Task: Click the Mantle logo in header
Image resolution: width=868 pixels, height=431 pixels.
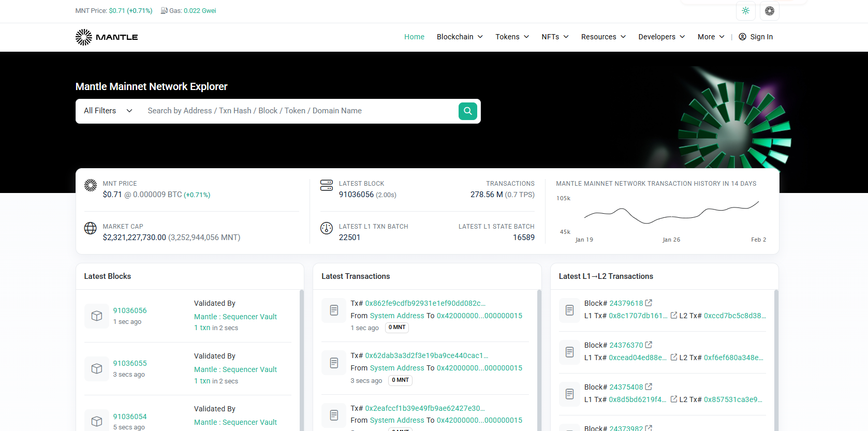Action: 107,37
